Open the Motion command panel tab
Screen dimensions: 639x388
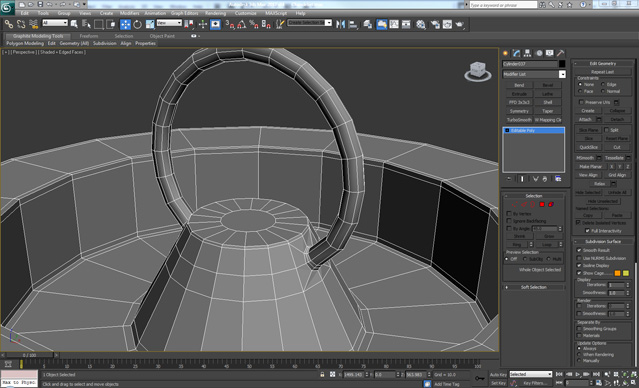pos(539,53)
